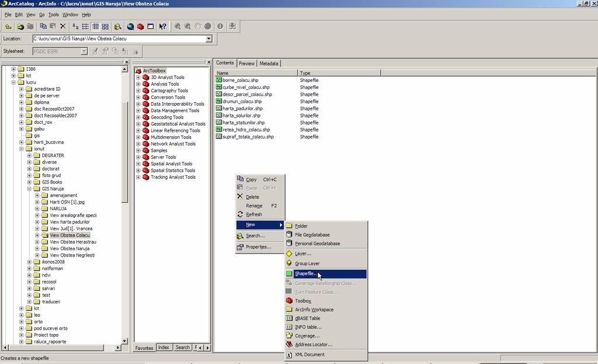The height and width of the screenshot is (364, 598).
Task: Click the Create Thumbnail toolbar icon
Action: click(x=232, y=26)
